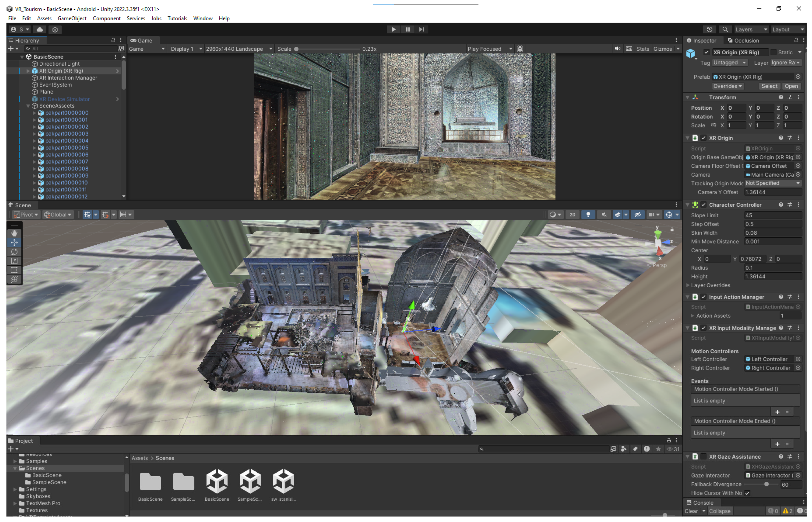Open the global Search magnifier
The image size is (812, 522).
pos(725,30)
